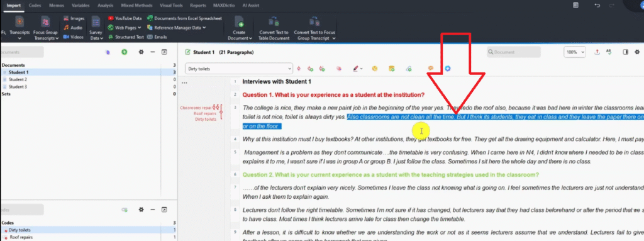Switch to the Visual Tools tab
Viewport: 644px width, 241px height.
point(172,5)
